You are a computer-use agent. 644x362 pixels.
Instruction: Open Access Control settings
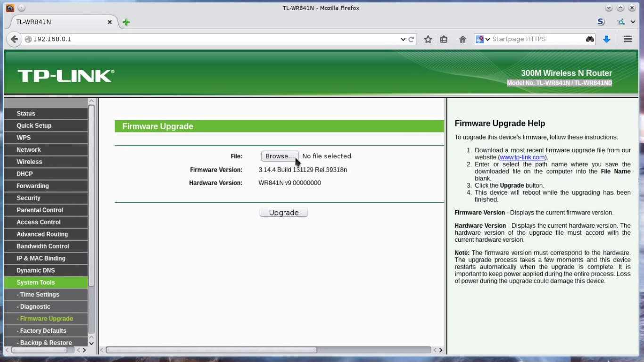(46, 222)
